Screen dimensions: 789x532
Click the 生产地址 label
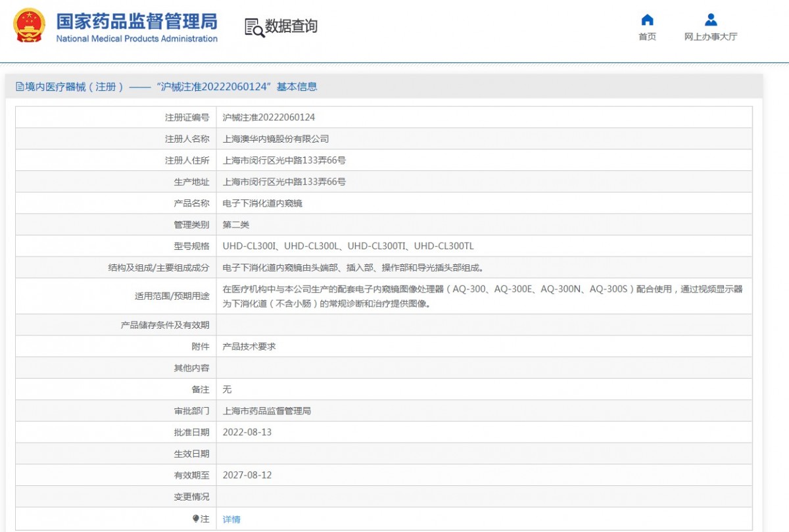coord(191,182)
